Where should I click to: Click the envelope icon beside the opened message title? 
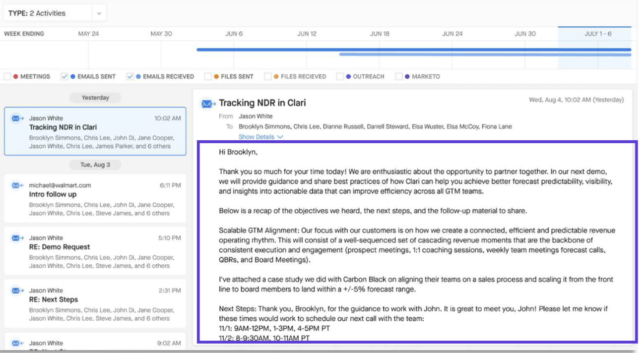[208, 104]
